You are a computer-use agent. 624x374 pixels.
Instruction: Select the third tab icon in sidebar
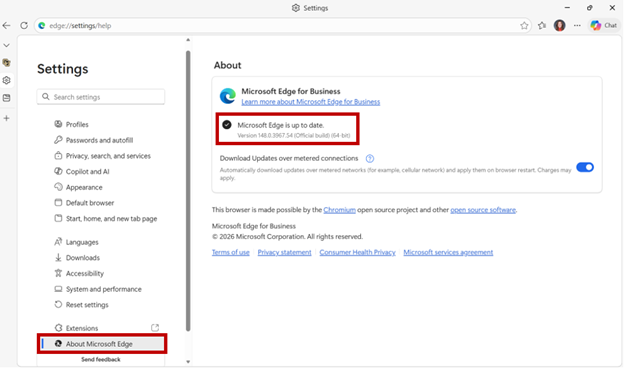[x=6, y=97]
